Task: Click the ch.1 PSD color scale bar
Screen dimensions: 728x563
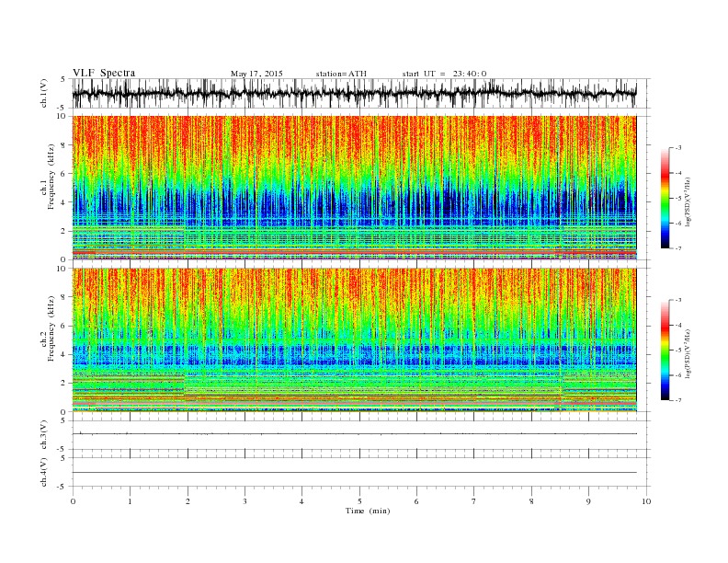Action: click(665, 198)
